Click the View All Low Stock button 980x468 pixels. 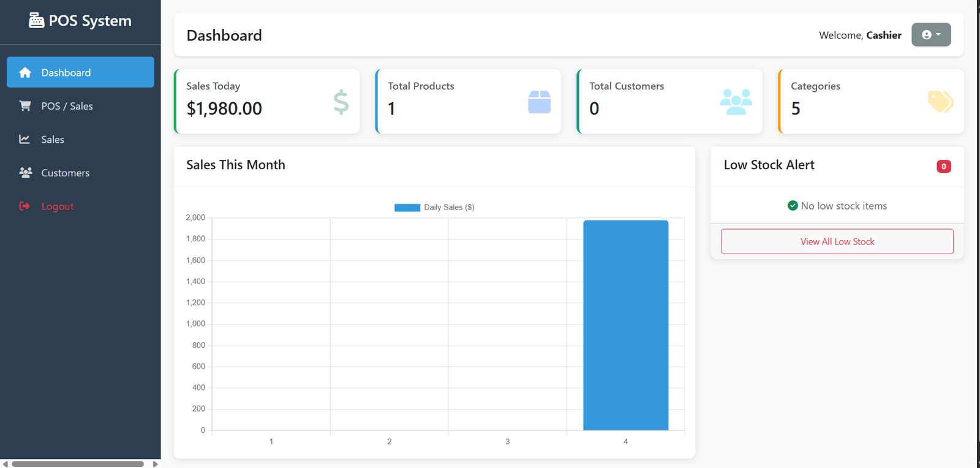pyautogui.click(x=837, y=241)
